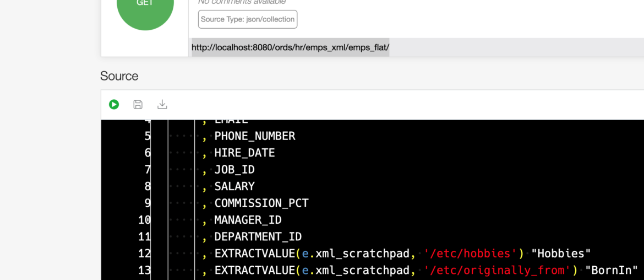The image size is (644, 280).
Task: Click DEPARTMENT_ID on line 11
Action: [258, 237]
